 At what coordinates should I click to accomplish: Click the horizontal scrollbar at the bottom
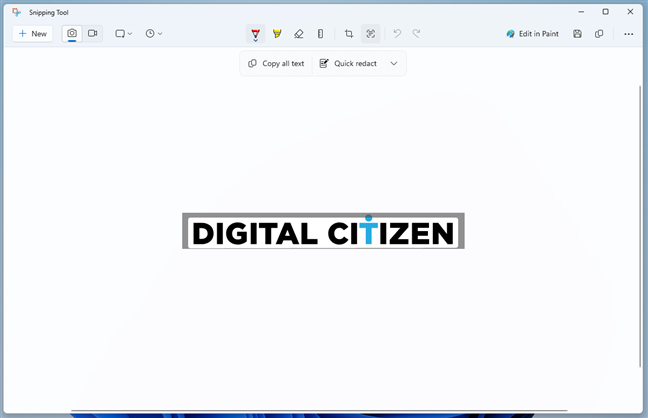point(319,411)
